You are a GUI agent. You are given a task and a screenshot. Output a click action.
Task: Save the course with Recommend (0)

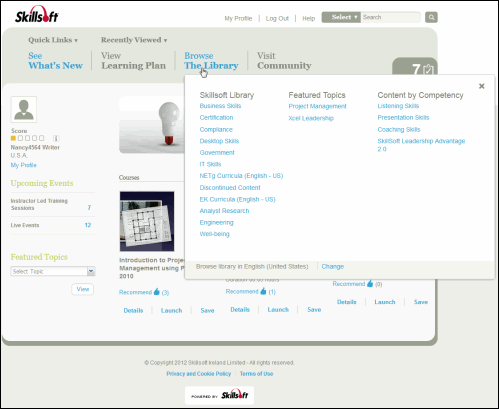pos(421,302)
